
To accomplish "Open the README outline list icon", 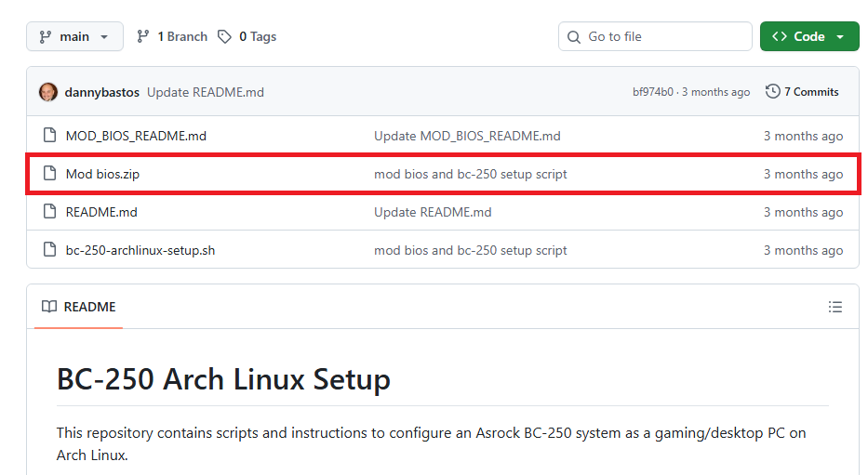I will 835,307.
